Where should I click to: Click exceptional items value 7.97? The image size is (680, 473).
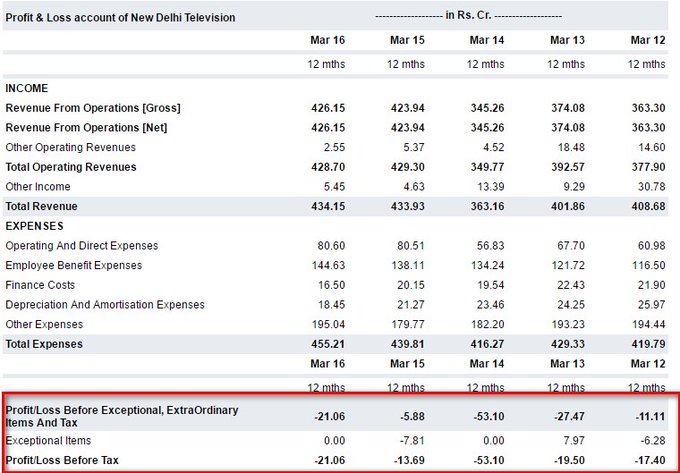pyautogui.click(x=574, y=441)
